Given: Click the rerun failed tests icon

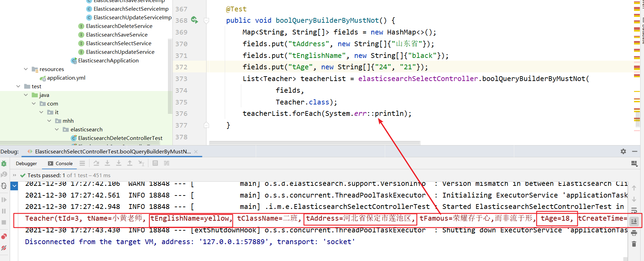Looking at the screenshot, I should pyautogui.click(x=4, y=174).
